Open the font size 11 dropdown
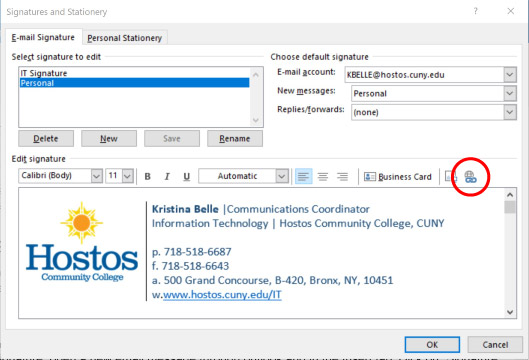Image resolution: width=529 pixels, height=360 pixels. click(x=128, y=176)
